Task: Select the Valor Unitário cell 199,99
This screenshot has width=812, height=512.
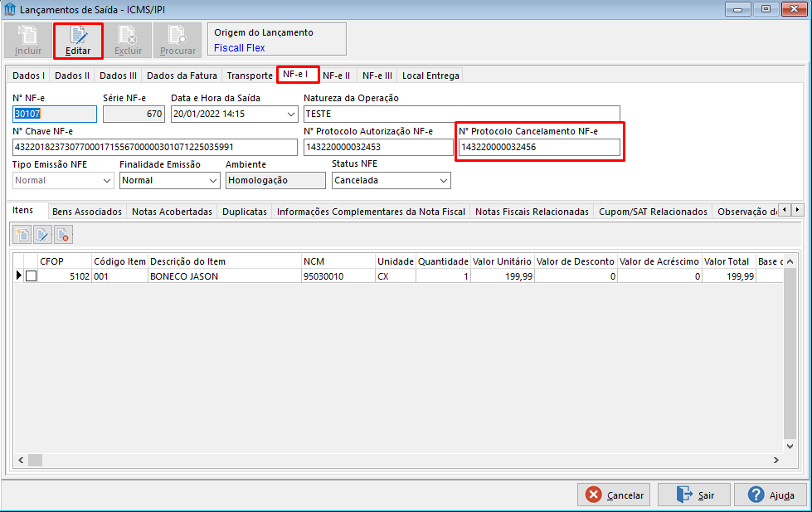Action: 502,276
